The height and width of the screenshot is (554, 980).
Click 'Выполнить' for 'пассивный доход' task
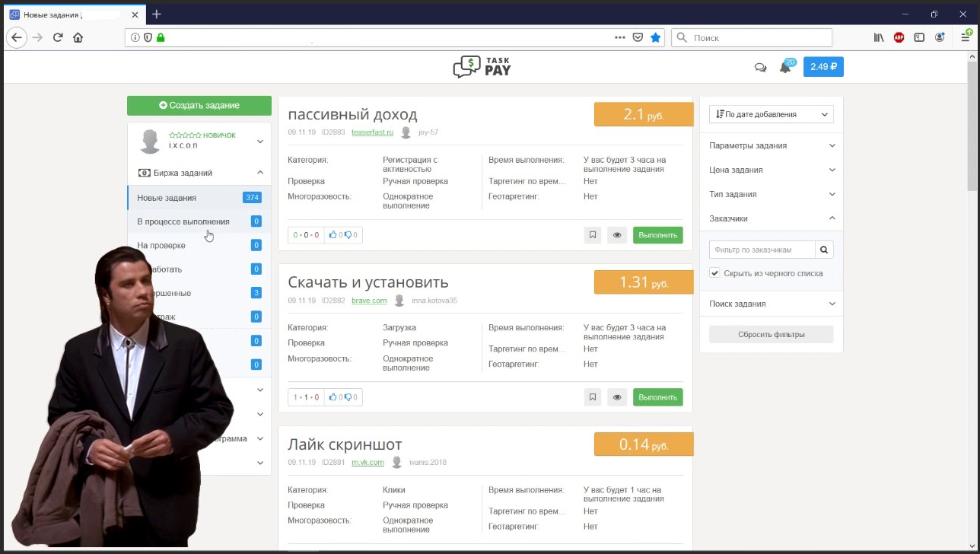(657, 235)
